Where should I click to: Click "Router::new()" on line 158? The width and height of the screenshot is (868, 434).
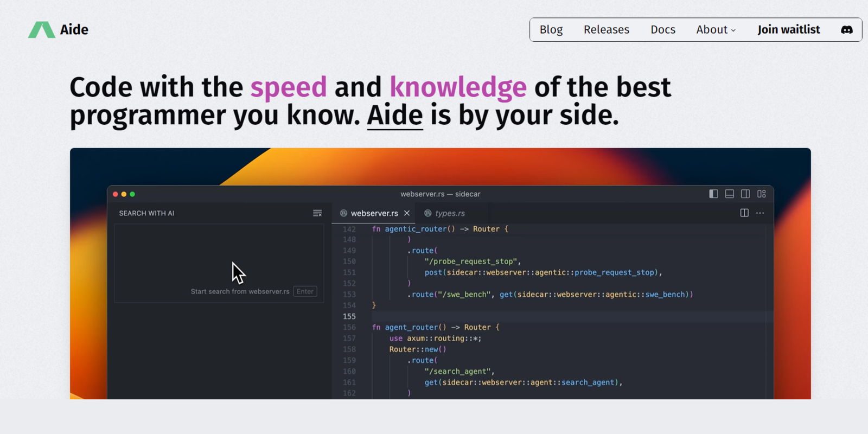[418, 349]
